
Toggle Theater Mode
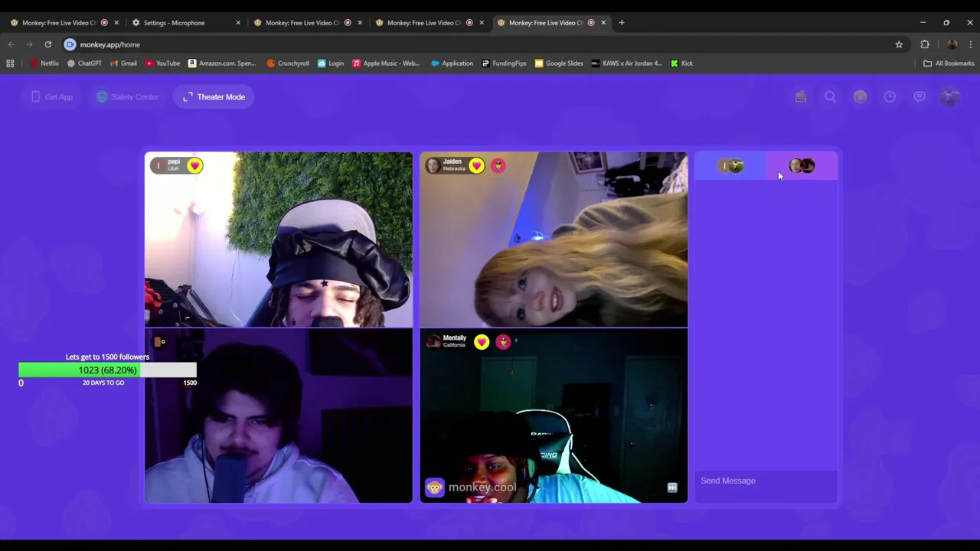click(x=214, y=97)
